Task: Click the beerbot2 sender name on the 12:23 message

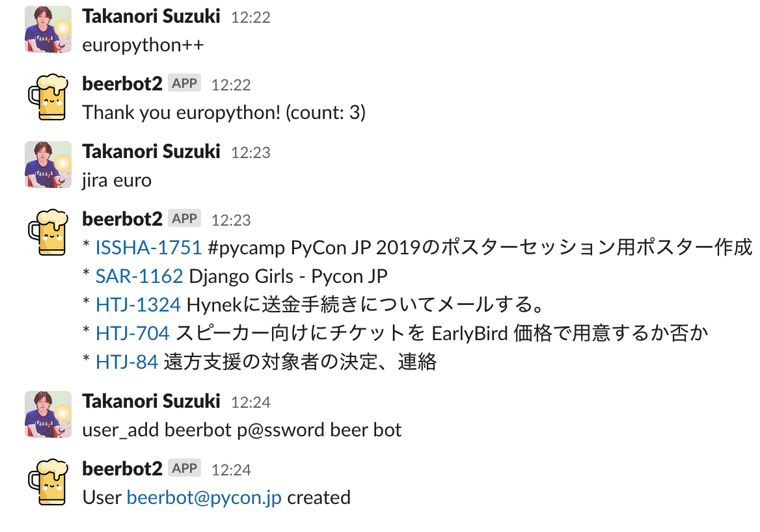Action: click(x=122, y=219)
